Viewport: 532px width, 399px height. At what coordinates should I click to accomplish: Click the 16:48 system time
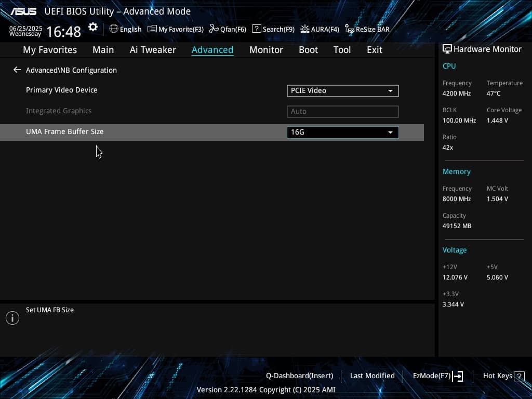(63, 32)
